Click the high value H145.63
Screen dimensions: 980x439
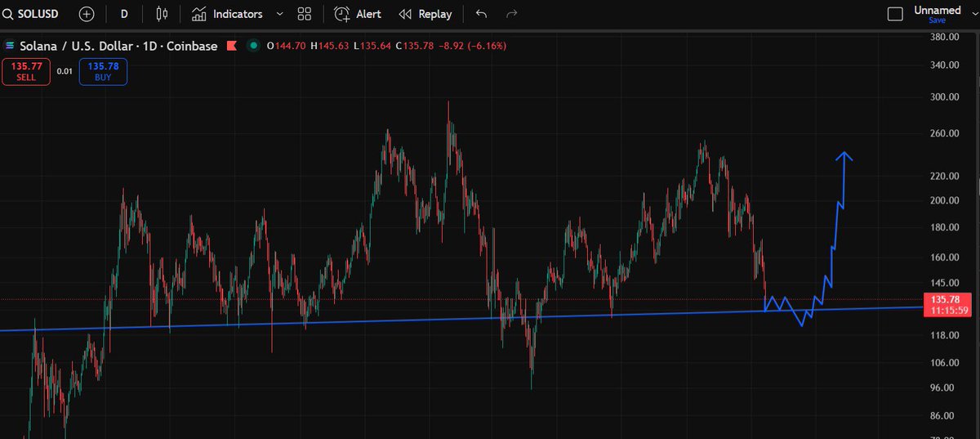tap(331, 46)
